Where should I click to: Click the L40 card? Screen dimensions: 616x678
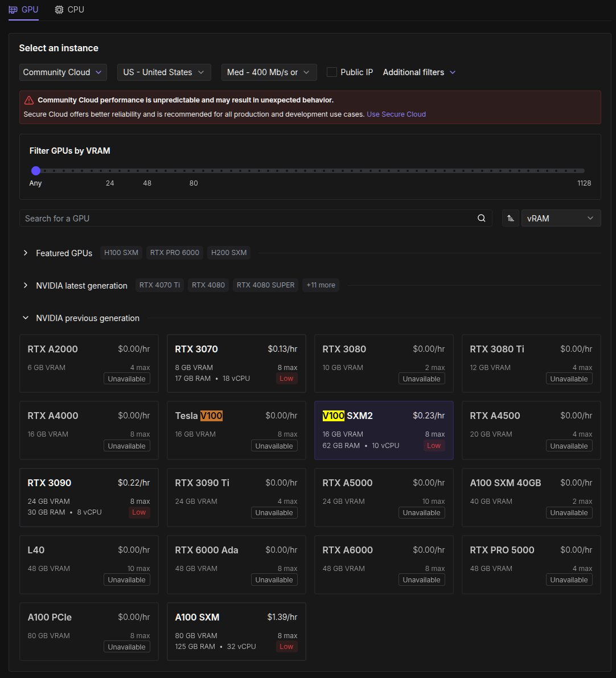pos(89,564)
